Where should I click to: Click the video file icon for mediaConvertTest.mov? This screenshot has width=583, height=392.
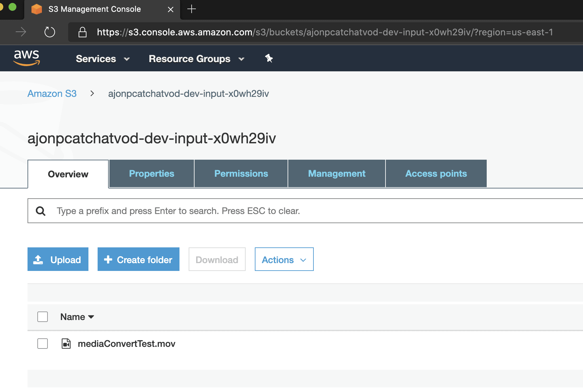(66, 344)
